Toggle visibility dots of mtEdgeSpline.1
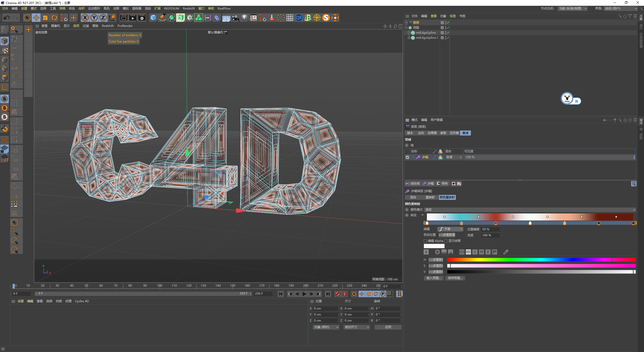Viewport: 644px width, 352px height. click(x=446, y=38)
